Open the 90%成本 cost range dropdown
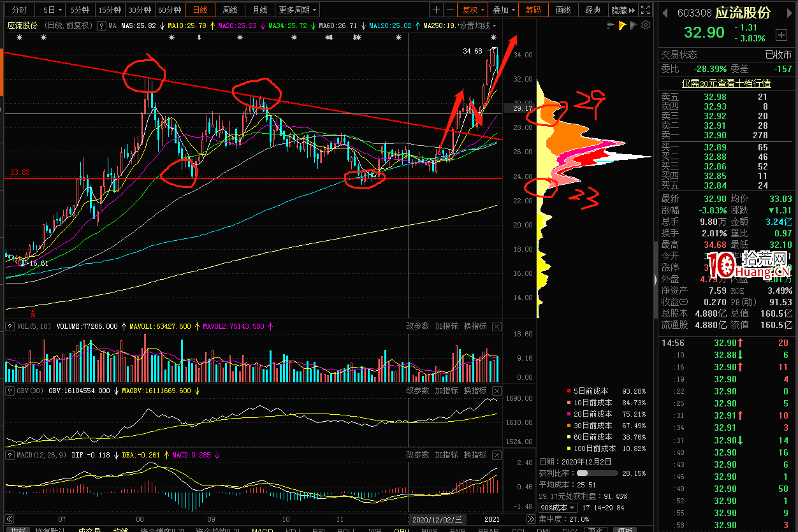The image size is (798, 532). click(x=558, y=508)
